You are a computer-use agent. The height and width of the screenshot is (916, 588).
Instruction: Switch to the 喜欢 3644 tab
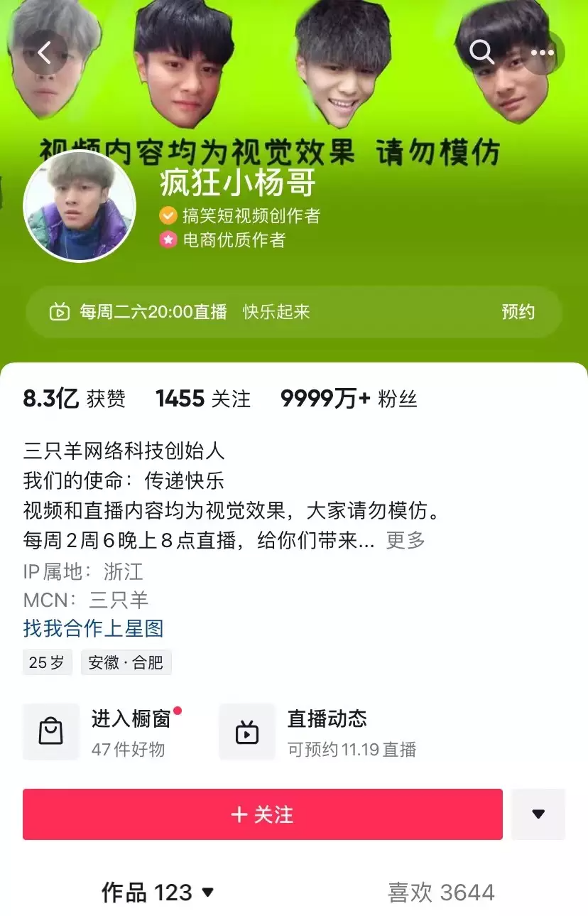(x=441, y=893)
